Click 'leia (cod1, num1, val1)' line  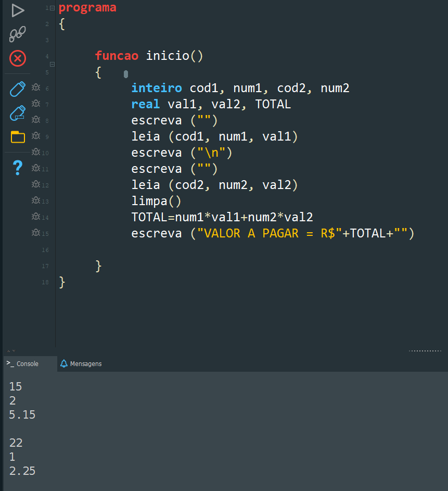tap(214, 137)
